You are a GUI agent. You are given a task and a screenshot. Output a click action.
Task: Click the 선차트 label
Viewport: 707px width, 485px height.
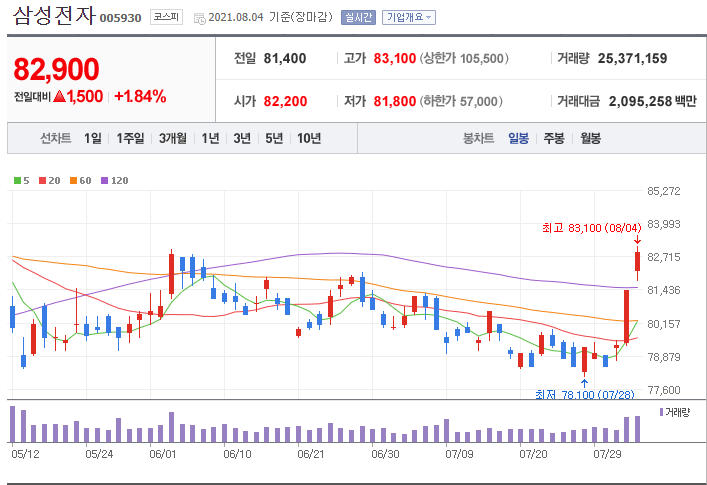pyautogui.click(x=56, y=138)
